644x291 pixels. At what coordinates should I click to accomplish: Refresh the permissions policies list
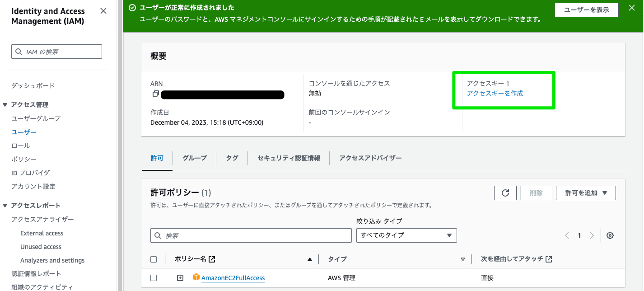pos(505,192)
